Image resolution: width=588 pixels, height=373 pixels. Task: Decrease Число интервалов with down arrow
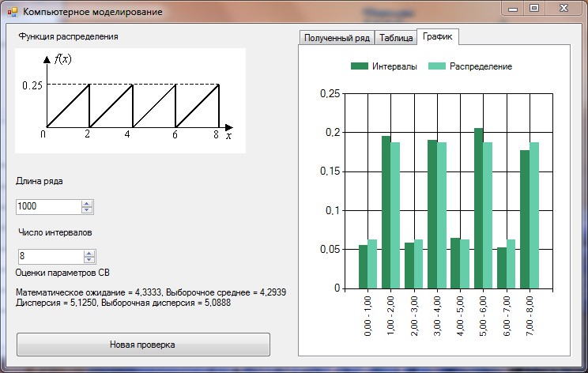(x=89, y=260)
